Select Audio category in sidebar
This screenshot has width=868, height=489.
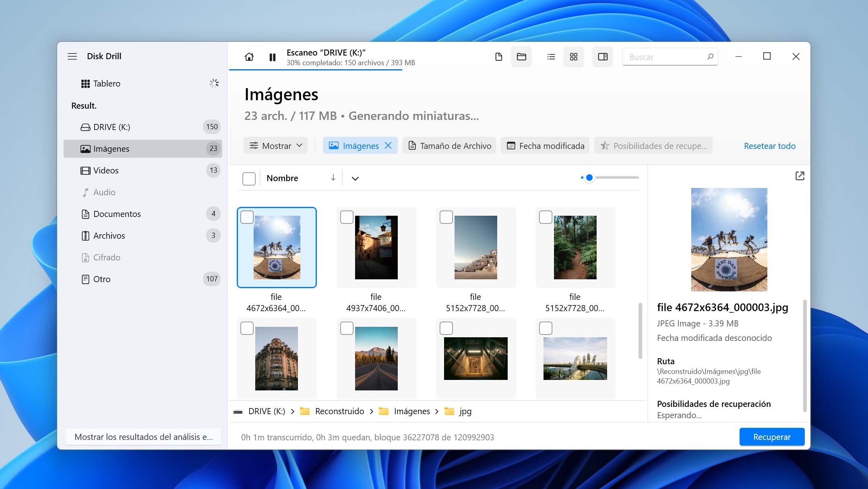coord(143,192)
